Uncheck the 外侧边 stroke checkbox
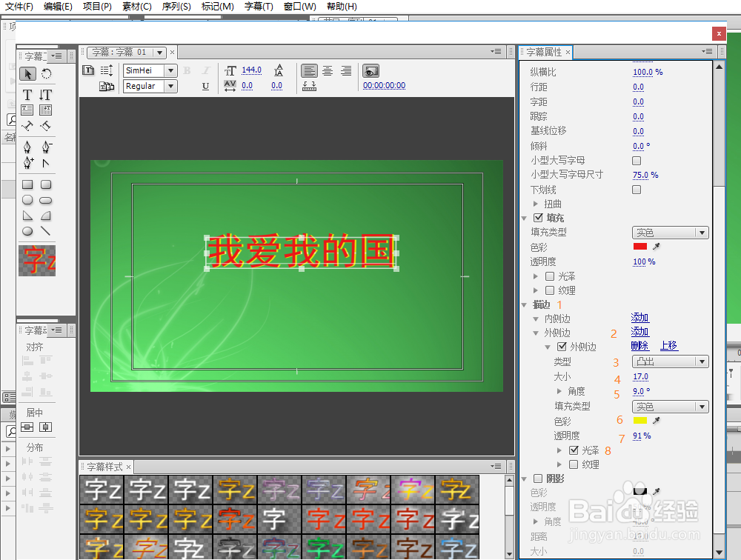 562,347
